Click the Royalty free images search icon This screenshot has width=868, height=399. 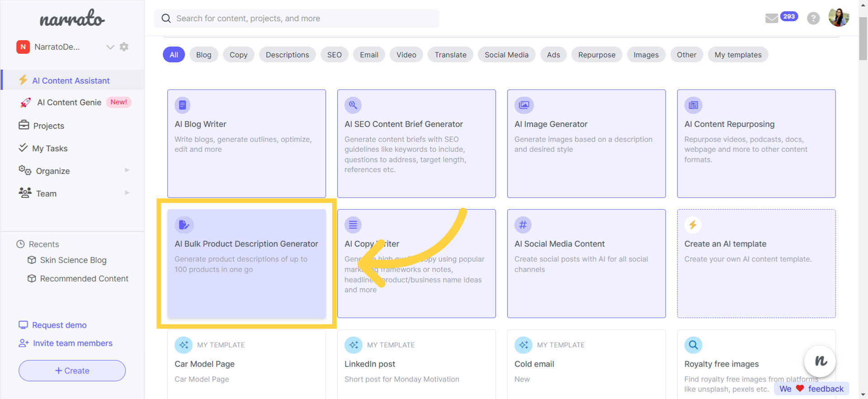pyautogui.click(x=693, y=345)
